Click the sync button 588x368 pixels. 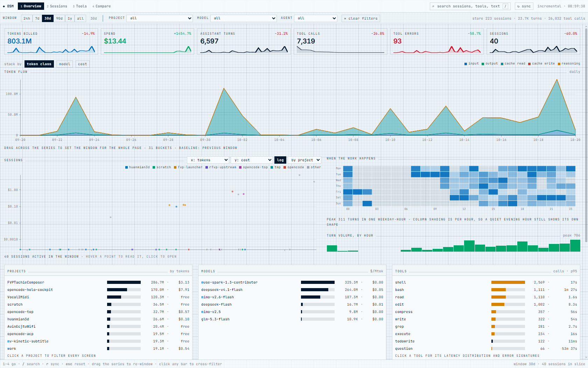(x=524, y=6)
